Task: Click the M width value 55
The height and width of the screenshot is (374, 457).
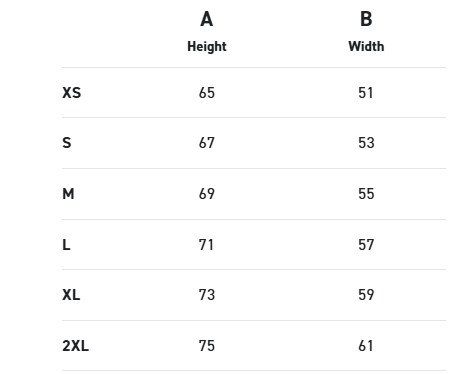Action: pyautogui.click(x=366, y=194)
